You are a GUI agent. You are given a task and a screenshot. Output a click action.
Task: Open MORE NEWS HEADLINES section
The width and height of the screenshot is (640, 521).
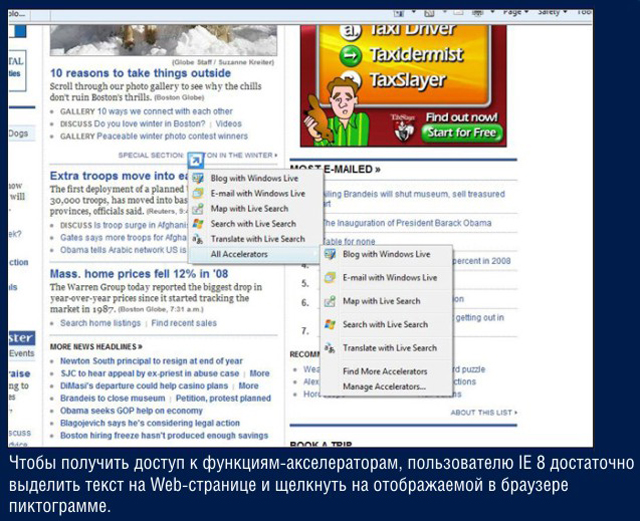(96, 347)
